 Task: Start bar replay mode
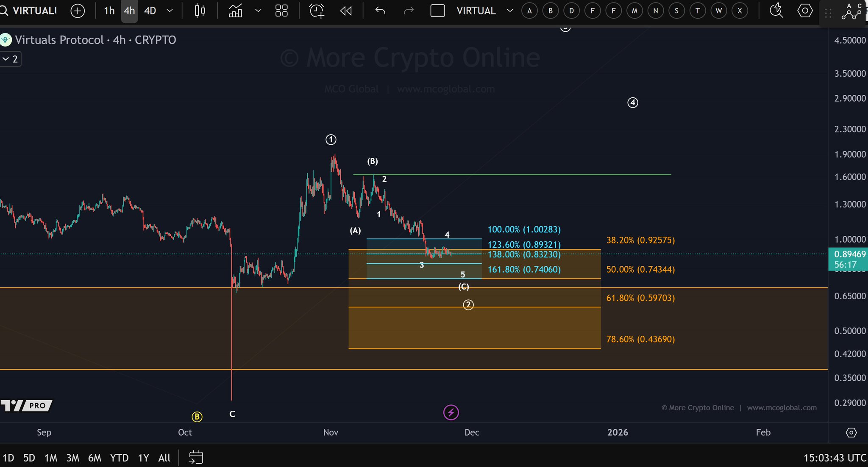point(346,11)
